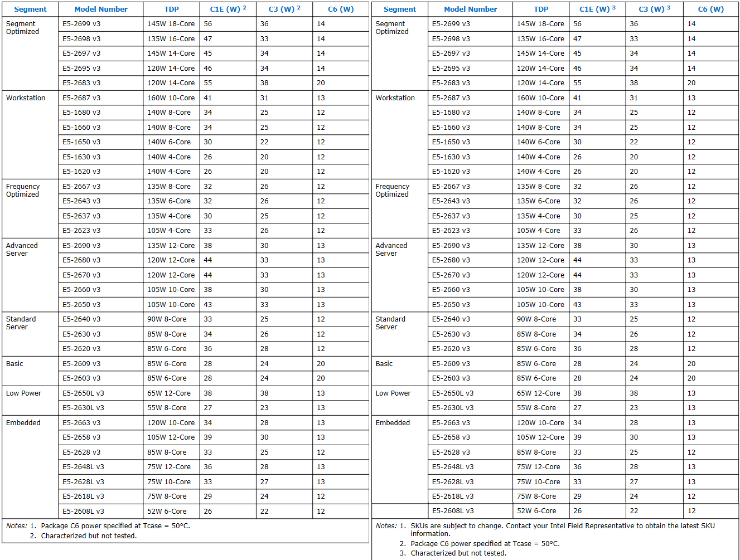740x560 pixels.
Task: Select the 'C3 (W) 2' column header
Action: coord(284,9)
